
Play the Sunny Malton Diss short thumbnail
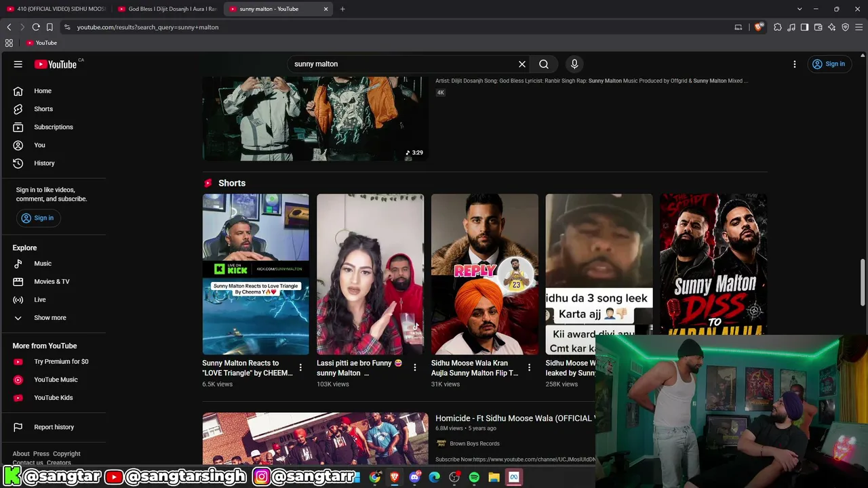coord(713,264)
